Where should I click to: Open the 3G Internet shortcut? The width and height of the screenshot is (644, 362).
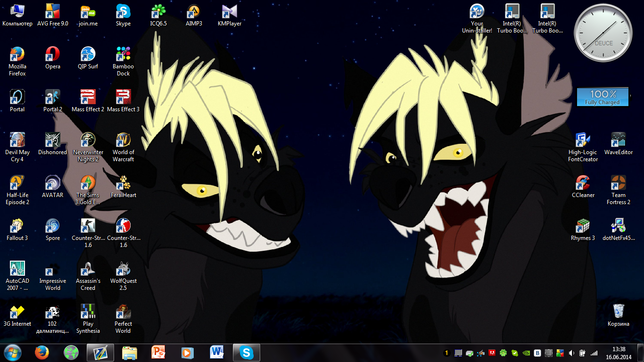(x=17, y=315)
